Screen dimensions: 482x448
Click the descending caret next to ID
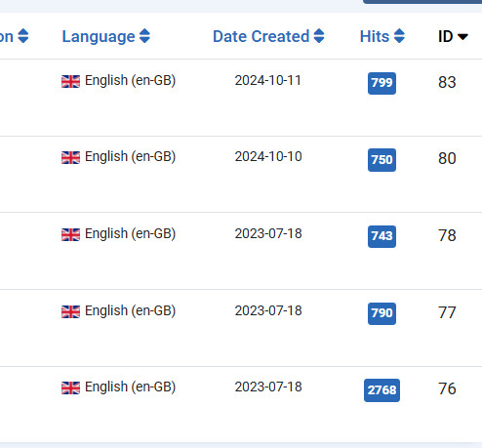[462, 37]
